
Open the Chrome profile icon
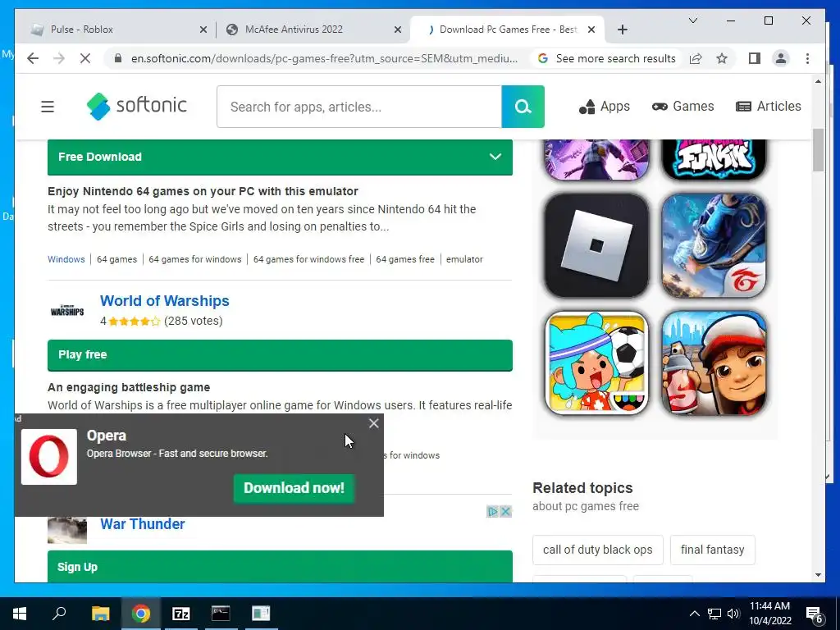click(781, 58)
